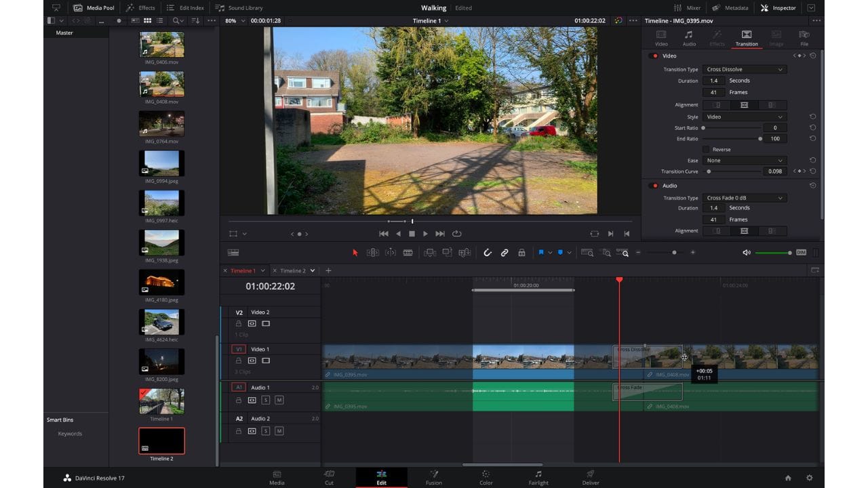Toggle timeline snapping magnet icon
This screenshot has height=488, width=868.
[487, 253]
